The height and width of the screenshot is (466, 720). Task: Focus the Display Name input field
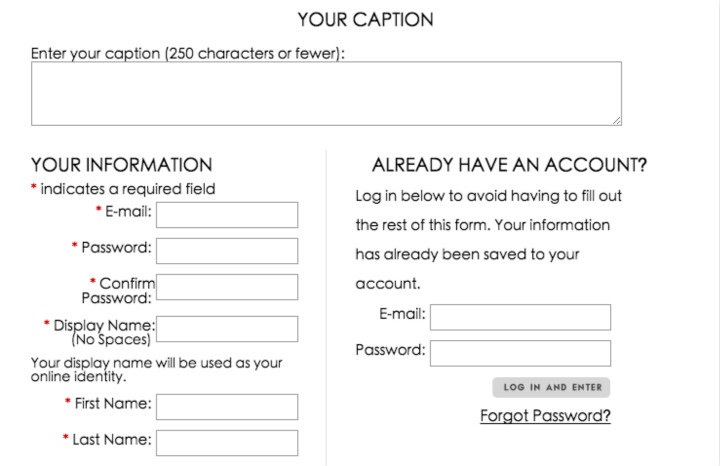click(227, 329)
